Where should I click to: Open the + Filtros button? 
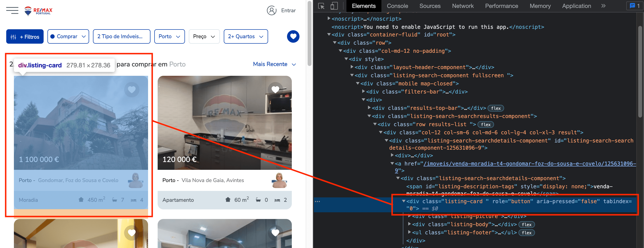(25, 36)
